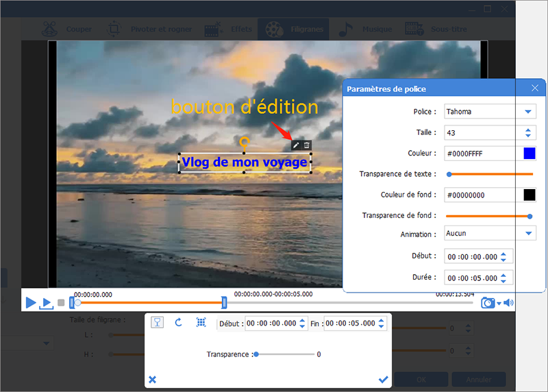Confirm with the blue checkmark icon
Image resolution: width=548 pixels, height=392 pixels.
384,380
